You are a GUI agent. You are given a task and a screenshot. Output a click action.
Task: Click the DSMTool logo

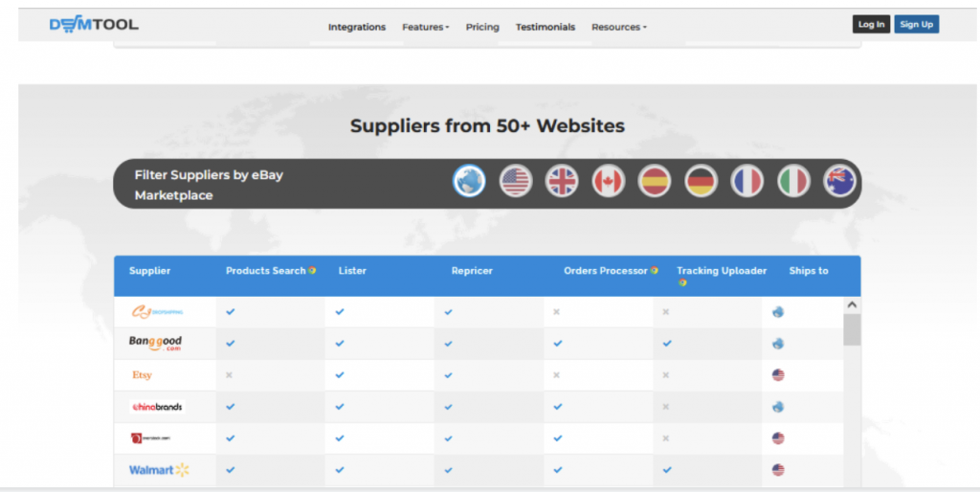click(x=94, y=24)
